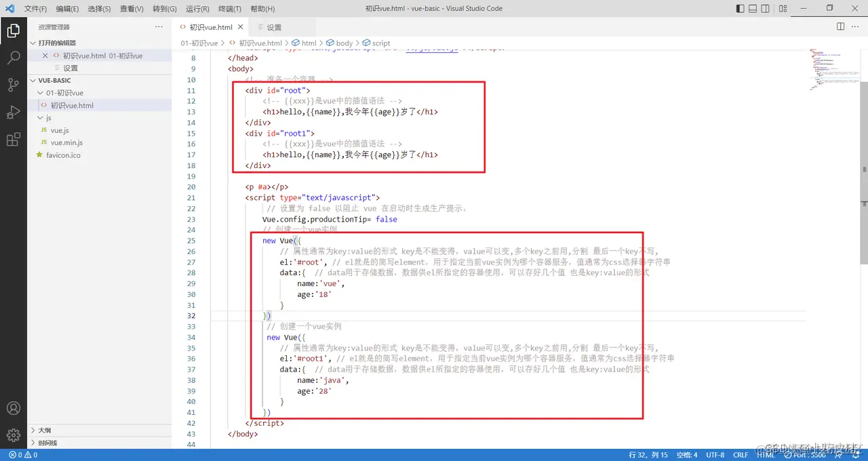Expand 时间线 timeline section
This screenshot has height=461, width=868.
[99, 443]
